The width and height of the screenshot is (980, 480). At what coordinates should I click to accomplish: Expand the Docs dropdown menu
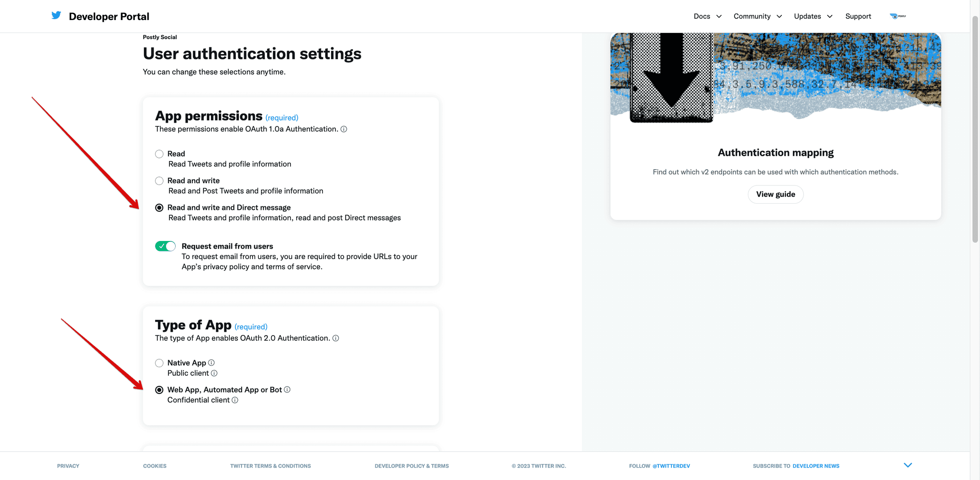click(708, 16)
